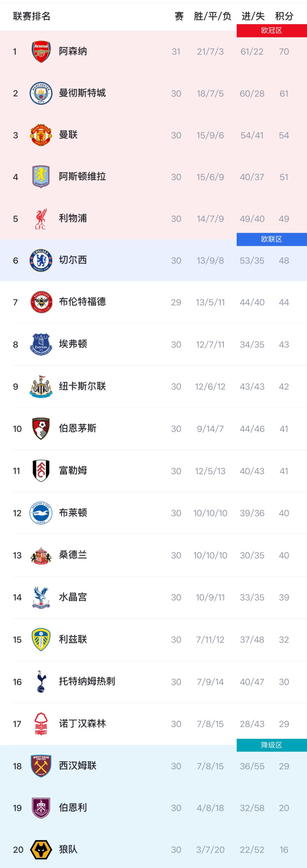Open the Newcastle United crest

point(41,387)
